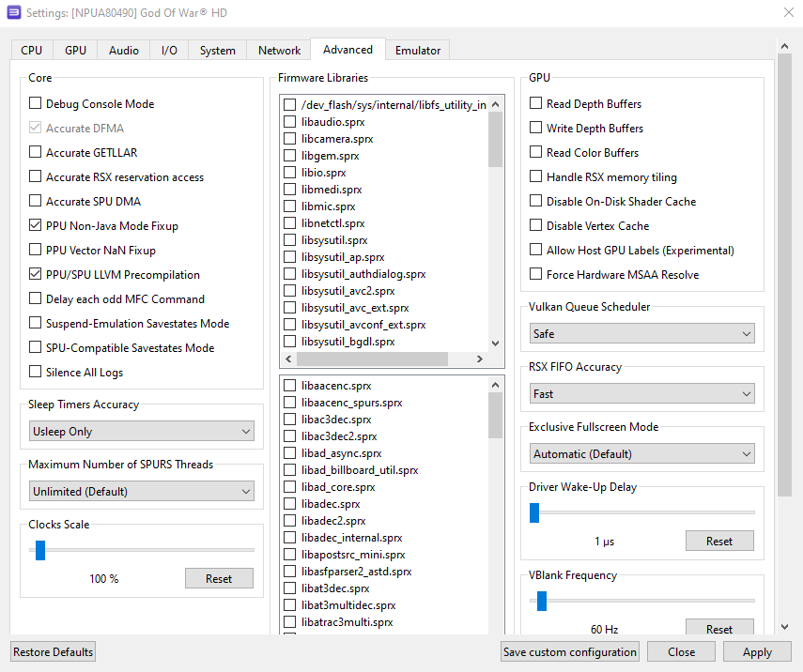This screenshot has height=672, width=803.
Task: Reset the Clocks Scale value
Action: pos(219,579)
